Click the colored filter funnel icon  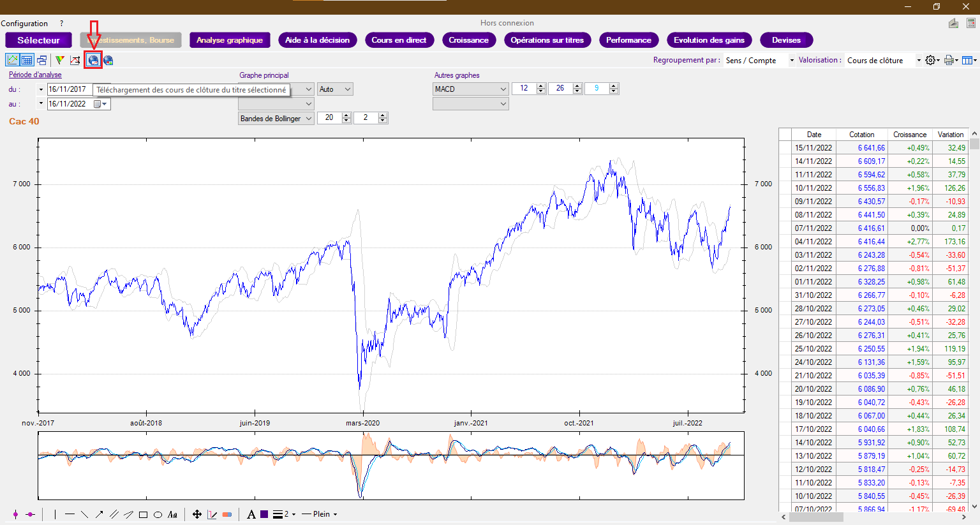(59, 60)
